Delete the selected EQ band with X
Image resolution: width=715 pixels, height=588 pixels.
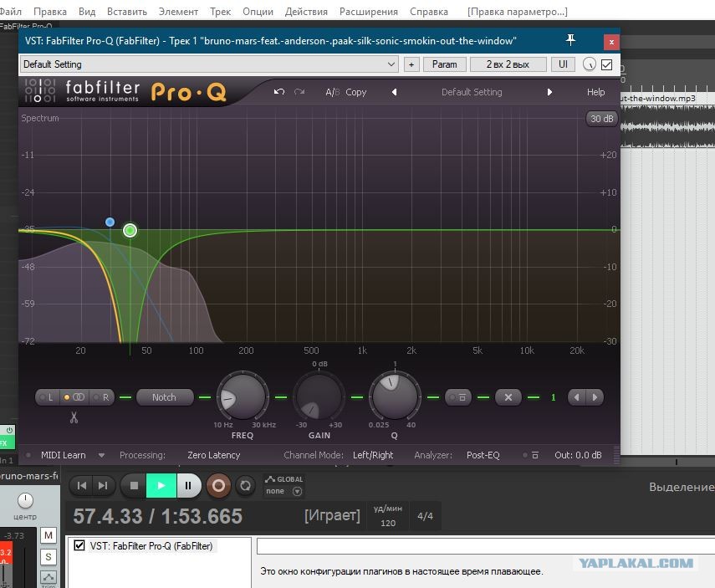click(508, 397)
